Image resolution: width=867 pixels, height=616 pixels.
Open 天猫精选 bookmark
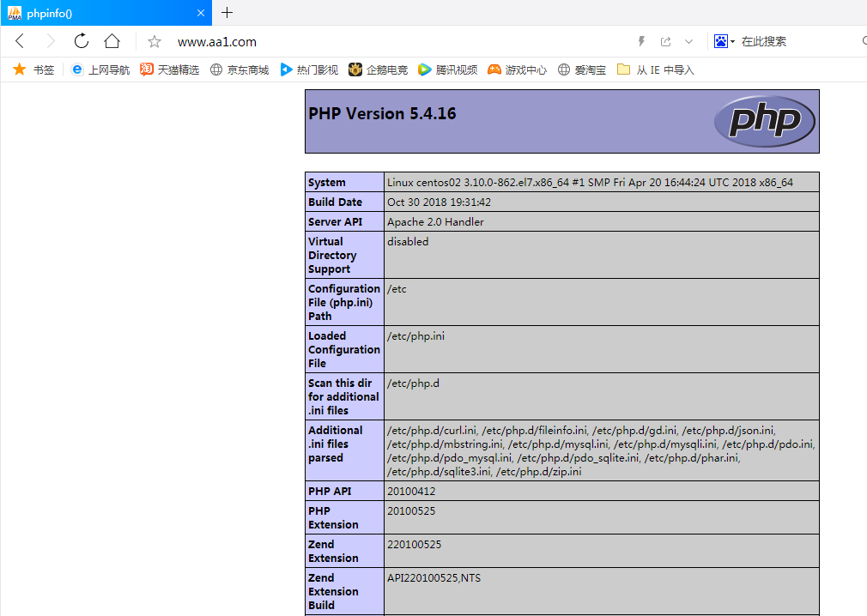[169, 69]
